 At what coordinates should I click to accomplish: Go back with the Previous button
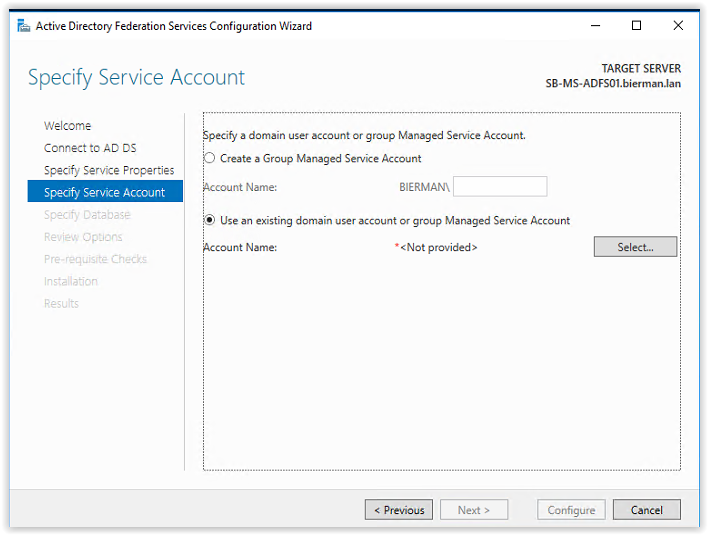click(x=399, y=510)
